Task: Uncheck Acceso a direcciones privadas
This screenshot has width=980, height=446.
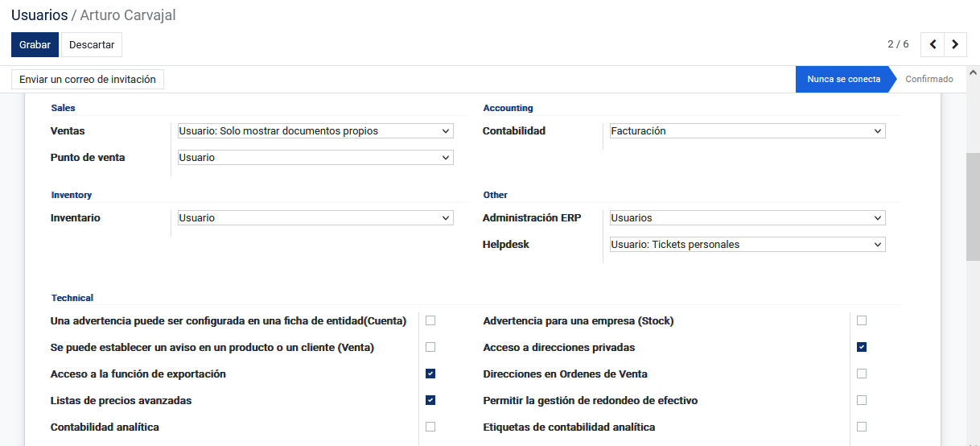Action: click(x=862, y=347)
